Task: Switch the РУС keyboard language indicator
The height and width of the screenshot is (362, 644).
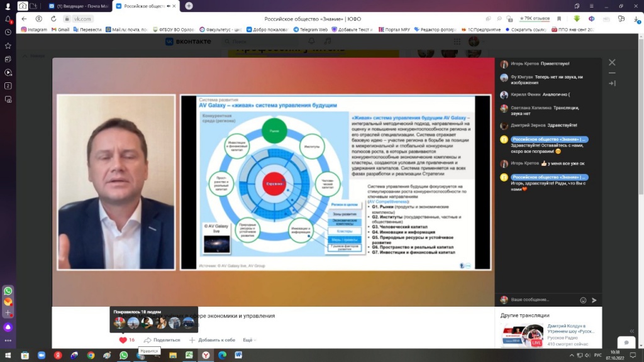Action: click(597, 356)
